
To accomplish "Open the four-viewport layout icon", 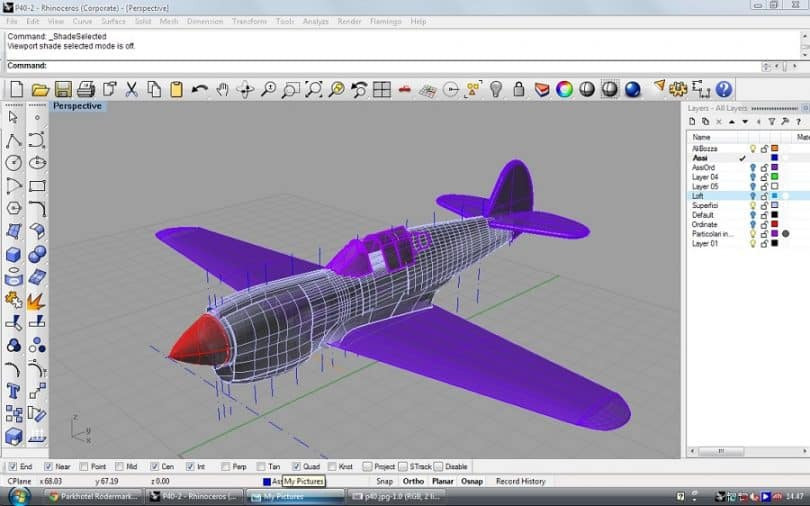I will [x=381, y=90].
